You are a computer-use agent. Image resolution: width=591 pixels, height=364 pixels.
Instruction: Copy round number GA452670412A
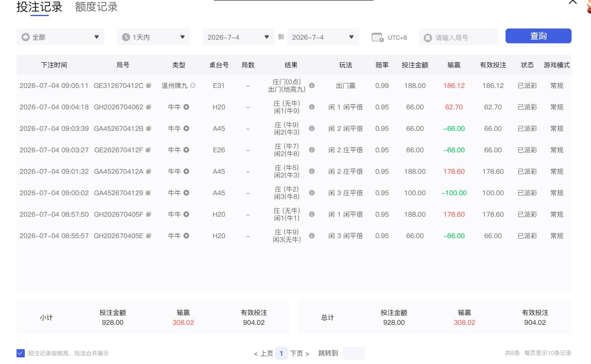pyautogui.click(x=149, y=171)
